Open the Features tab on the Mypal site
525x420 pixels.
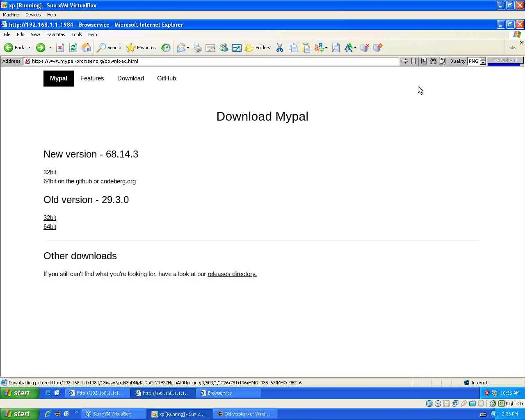(x=92, y=78)
